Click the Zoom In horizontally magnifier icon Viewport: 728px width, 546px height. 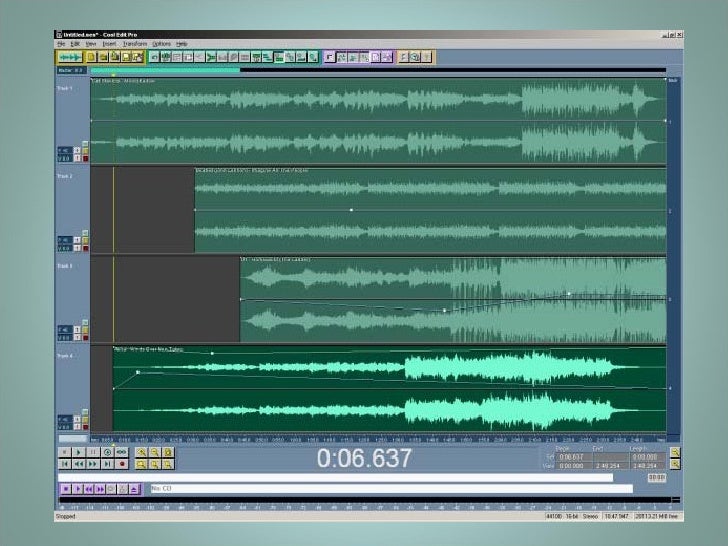tap(142, 452)
